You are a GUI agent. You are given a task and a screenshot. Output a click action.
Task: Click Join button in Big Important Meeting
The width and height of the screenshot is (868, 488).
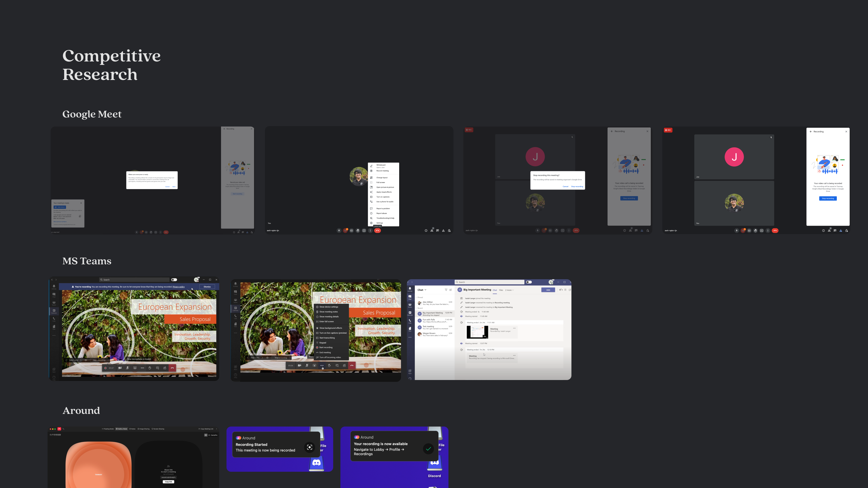click(548, 290)
